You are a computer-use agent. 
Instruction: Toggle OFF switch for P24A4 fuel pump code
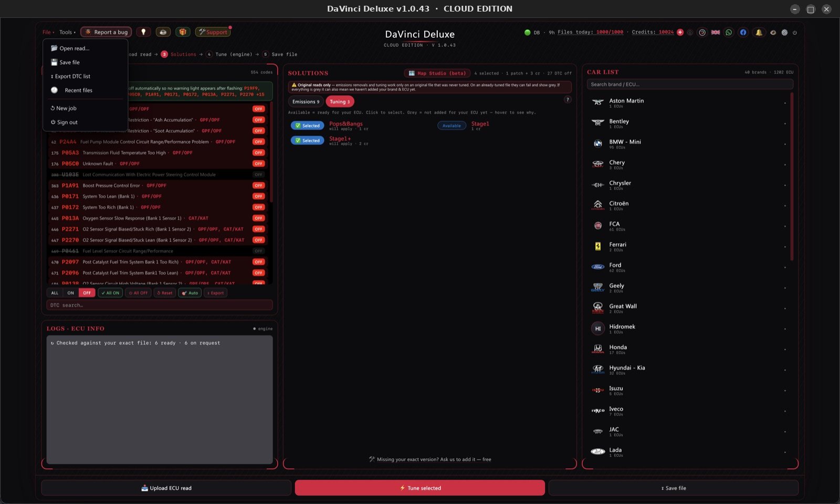[x=258, y=142]
